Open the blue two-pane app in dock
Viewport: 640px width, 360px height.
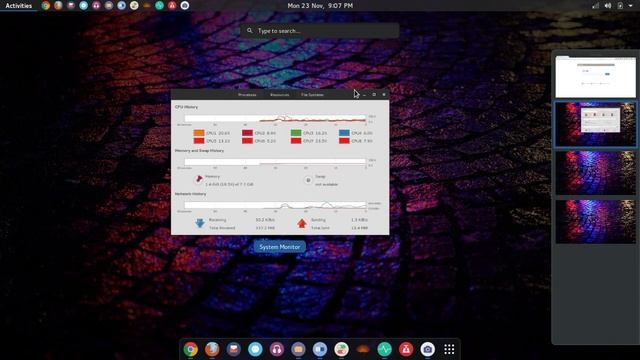click(x=320, y=349)
